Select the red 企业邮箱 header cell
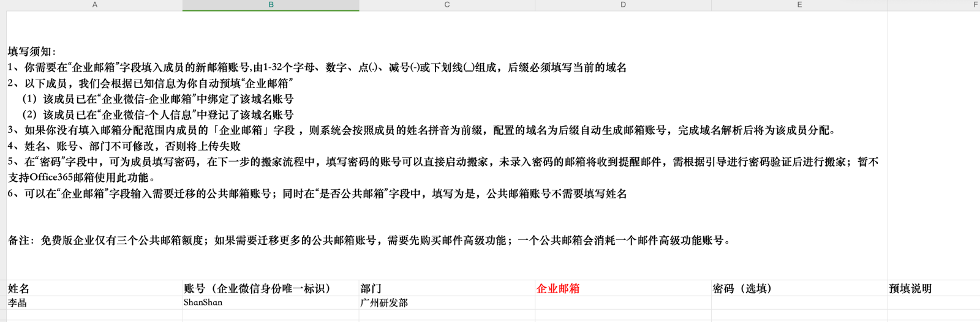Screen dimensions: 980x322 pos(623,288)
